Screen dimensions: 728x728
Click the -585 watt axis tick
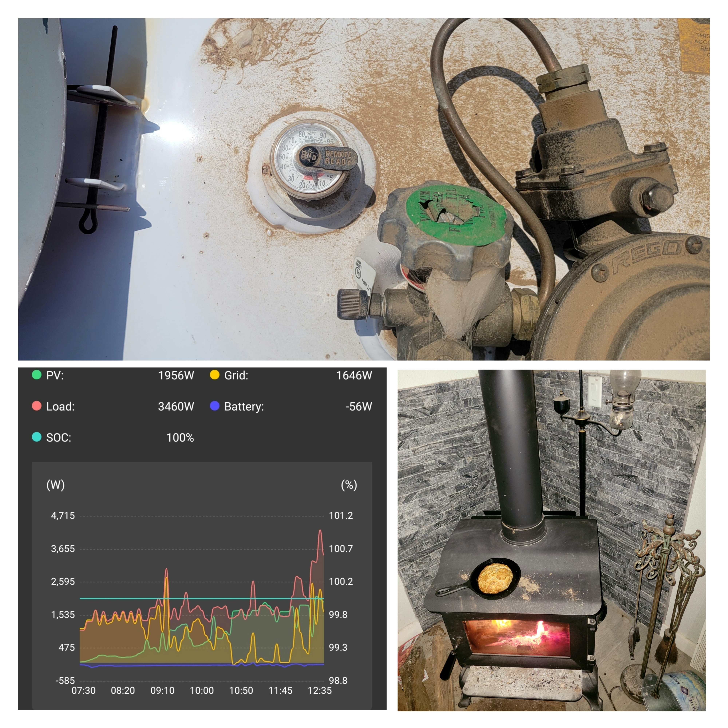coord(65,680)
